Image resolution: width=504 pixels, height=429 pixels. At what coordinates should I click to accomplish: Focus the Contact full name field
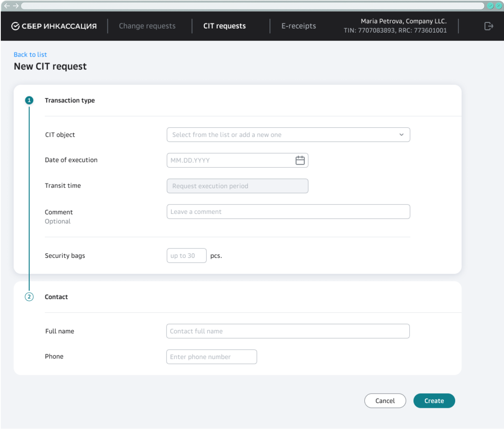288,331
